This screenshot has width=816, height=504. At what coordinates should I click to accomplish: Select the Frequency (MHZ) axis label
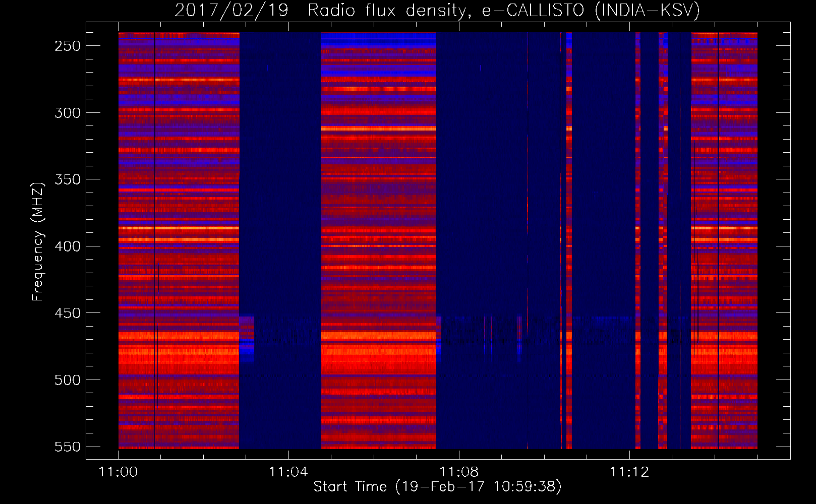tap(38, 242)
